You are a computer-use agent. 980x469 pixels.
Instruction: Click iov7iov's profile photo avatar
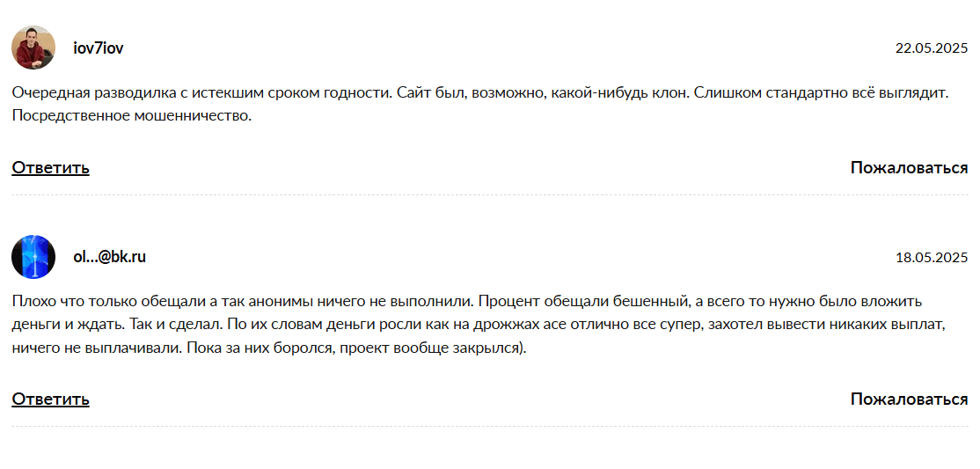tap(33, 48)
